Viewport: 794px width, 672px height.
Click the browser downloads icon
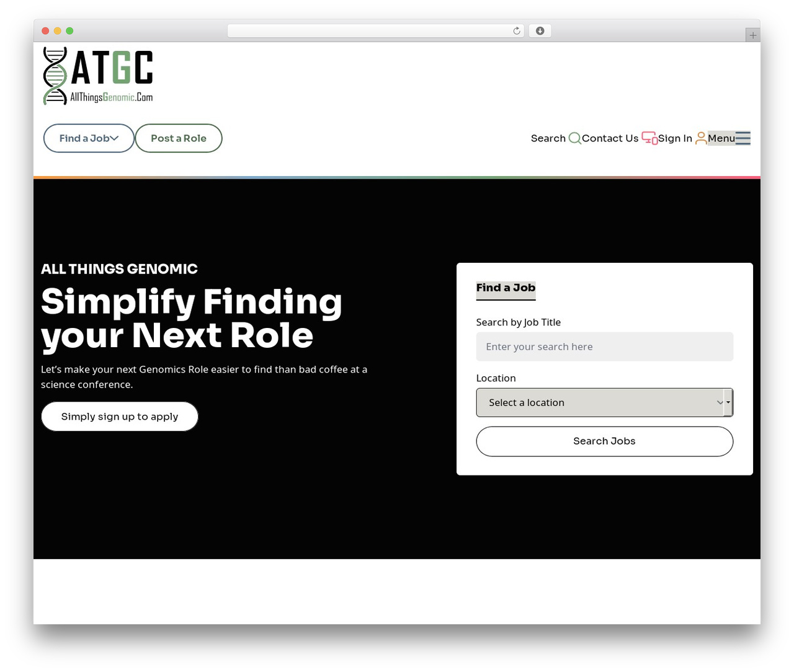pos(540,31)
